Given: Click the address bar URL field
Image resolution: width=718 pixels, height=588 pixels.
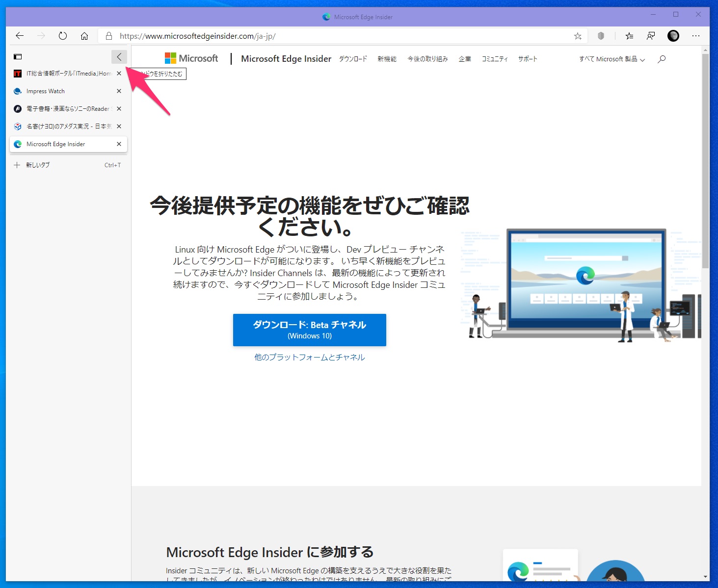Looking at the screenshot, I should point(344,36).
